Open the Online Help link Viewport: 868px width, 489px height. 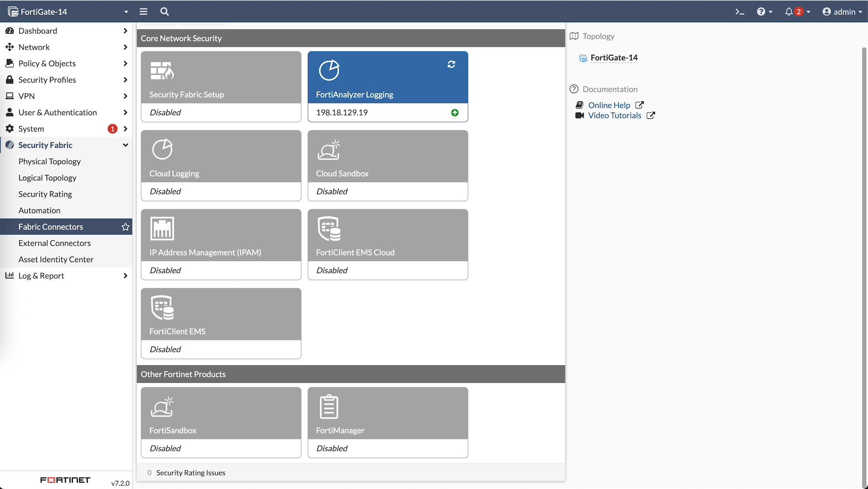click(609, 105)
